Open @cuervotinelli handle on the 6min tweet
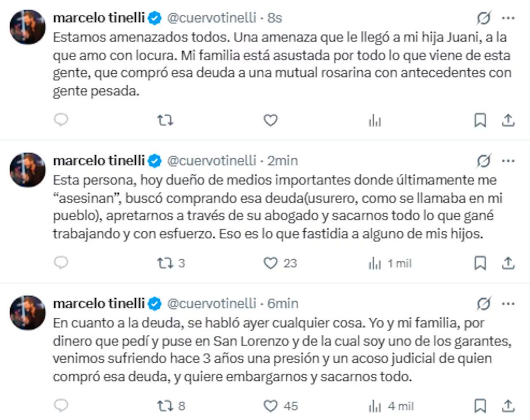530x420 pixels. point(212,304)
